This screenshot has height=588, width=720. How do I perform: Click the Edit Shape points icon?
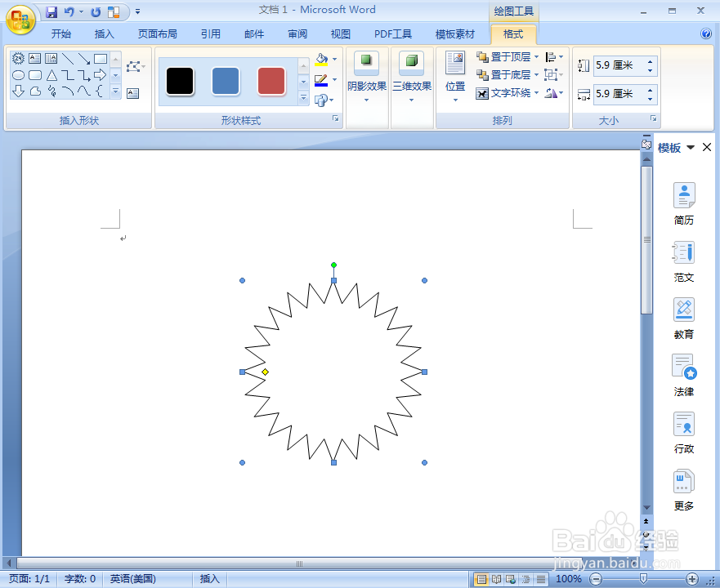(x=135, y=66)
